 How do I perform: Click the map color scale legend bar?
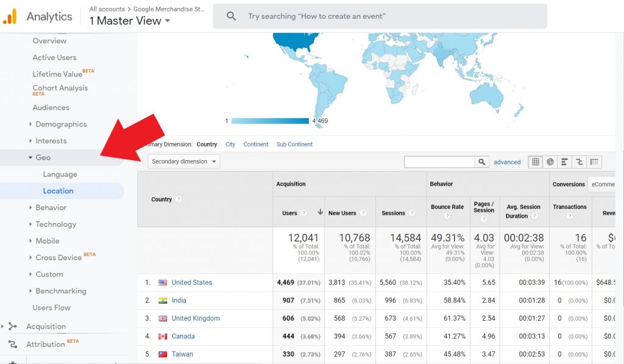[270, 121]
